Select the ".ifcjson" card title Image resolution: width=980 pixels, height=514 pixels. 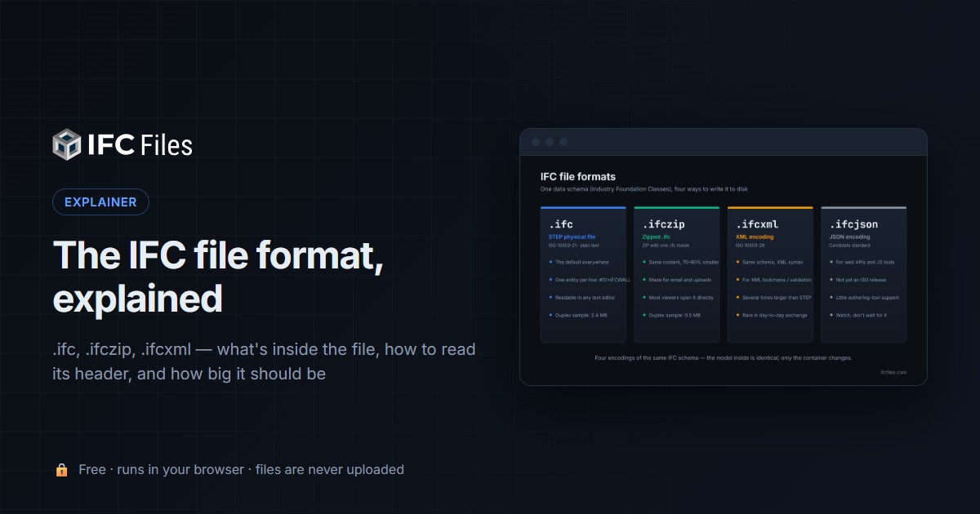point(854,224)
